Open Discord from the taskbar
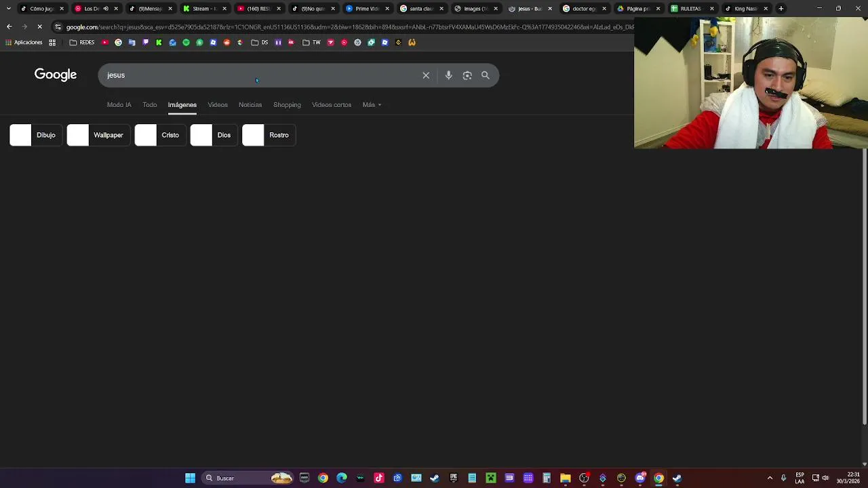868x488 pixels. pyautogui.click(x=639, y=478)
